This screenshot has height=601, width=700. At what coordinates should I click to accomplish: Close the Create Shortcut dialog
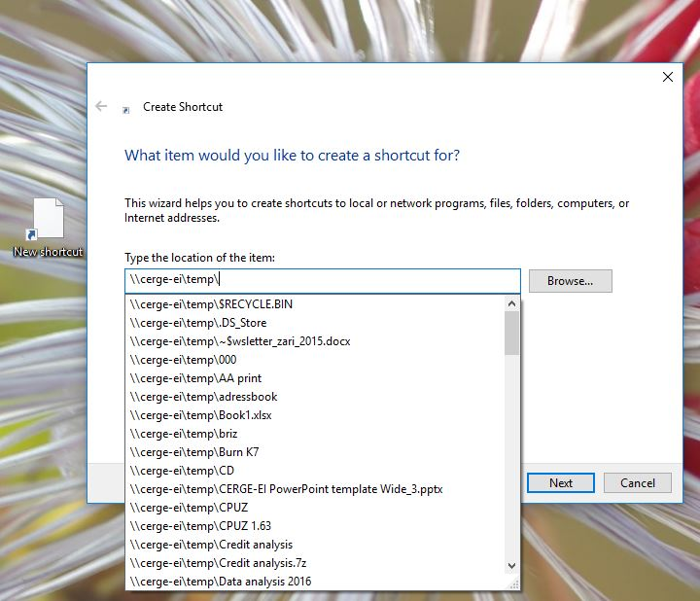667,78
